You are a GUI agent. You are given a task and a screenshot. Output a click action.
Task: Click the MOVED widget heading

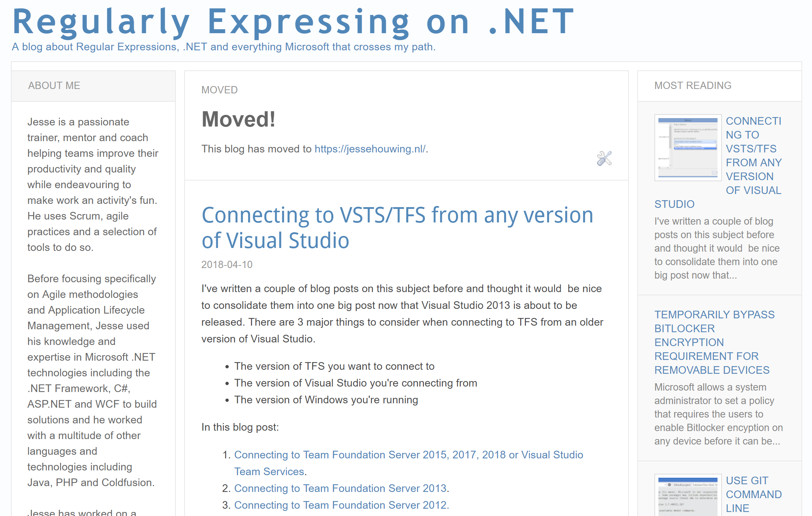(x=219, y=90)
